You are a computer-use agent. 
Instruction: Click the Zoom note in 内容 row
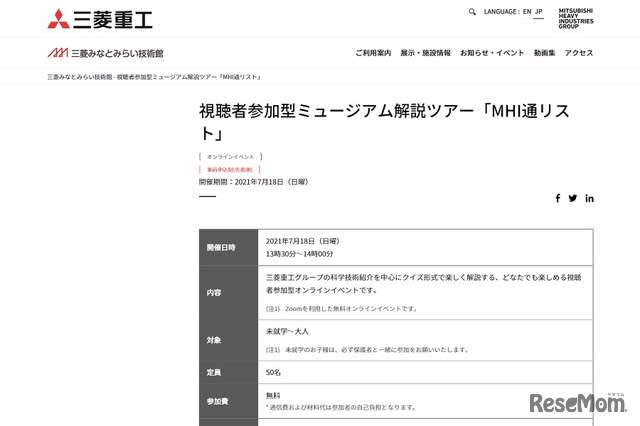click(x=341, y=309)
